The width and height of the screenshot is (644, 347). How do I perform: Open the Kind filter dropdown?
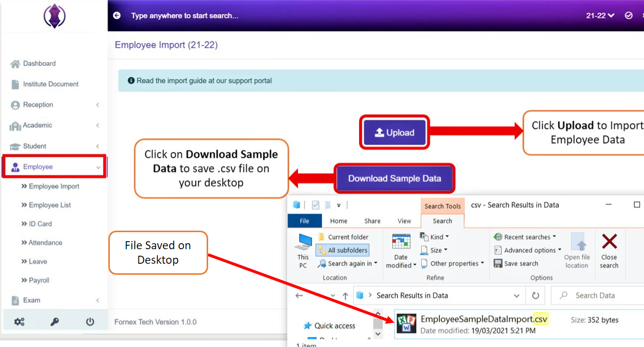coord(434,237)
